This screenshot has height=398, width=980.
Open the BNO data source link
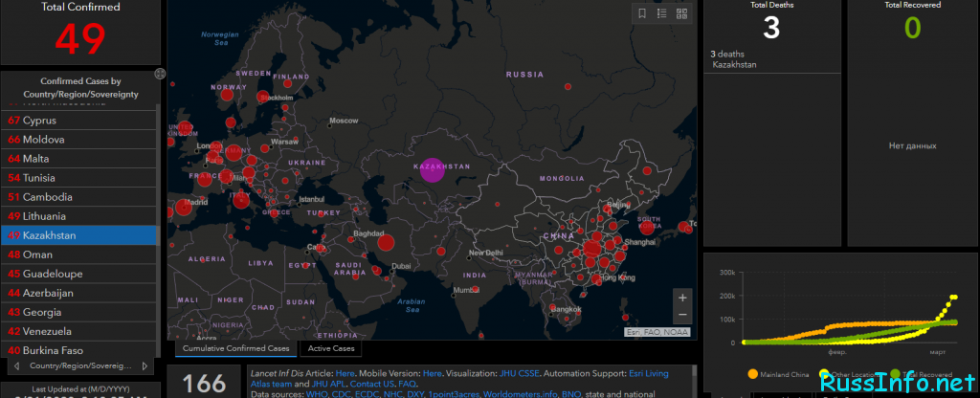click(x=571, y=394)
